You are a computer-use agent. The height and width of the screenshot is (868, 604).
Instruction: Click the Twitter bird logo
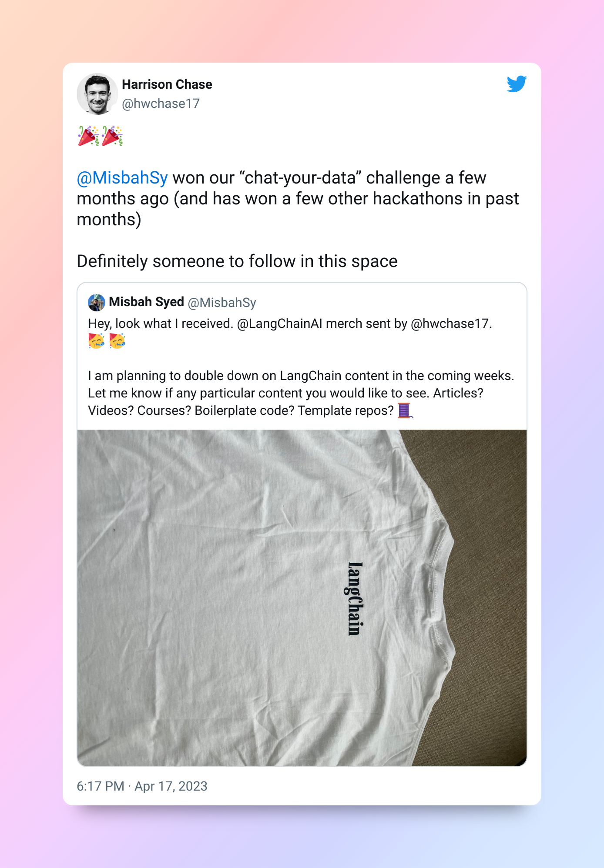tap(517, 84)
